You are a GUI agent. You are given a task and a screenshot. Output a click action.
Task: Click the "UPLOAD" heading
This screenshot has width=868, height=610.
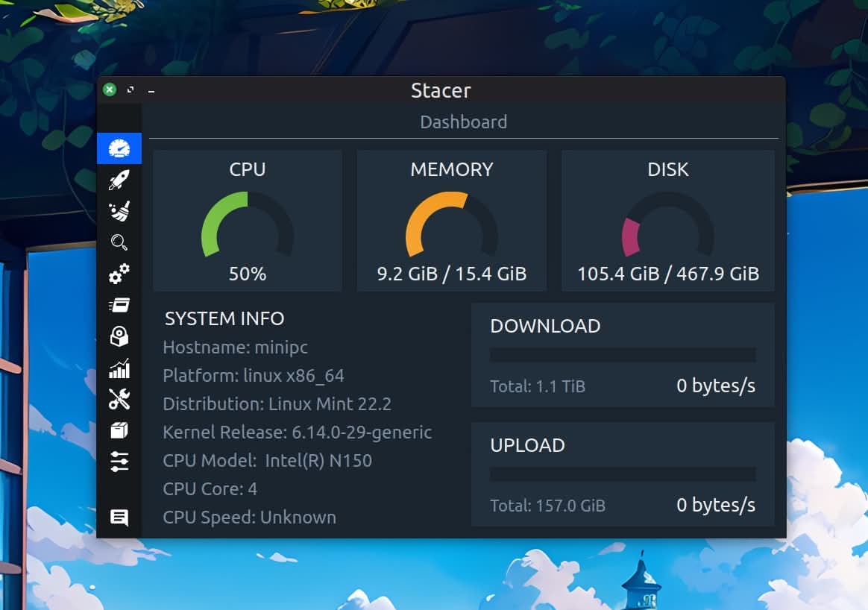pos(527,446)
